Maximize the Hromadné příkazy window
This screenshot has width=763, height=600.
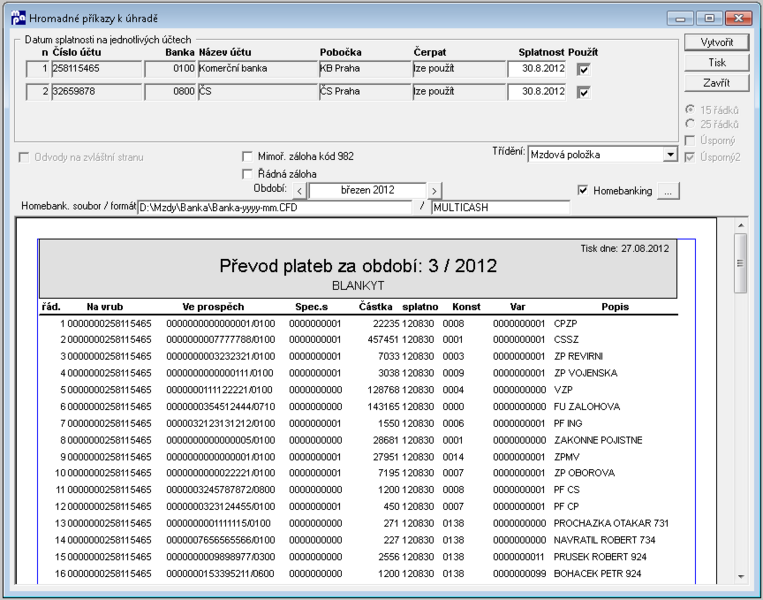pyautogui.click(x=709, y=18)
